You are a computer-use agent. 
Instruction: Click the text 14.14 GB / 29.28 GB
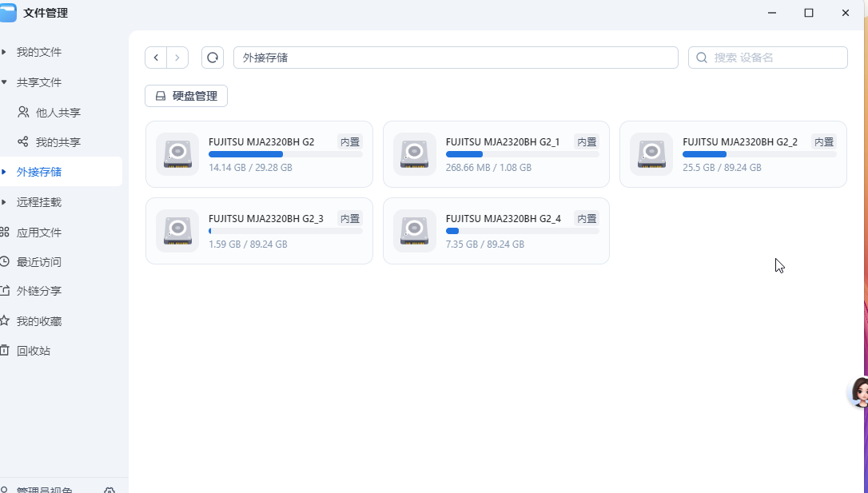click(x=250, y=168)
